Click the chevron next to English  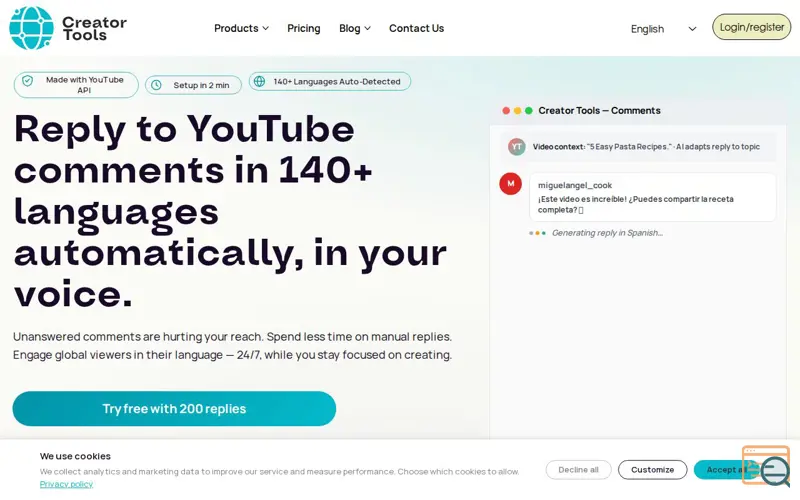click(692, 29)
